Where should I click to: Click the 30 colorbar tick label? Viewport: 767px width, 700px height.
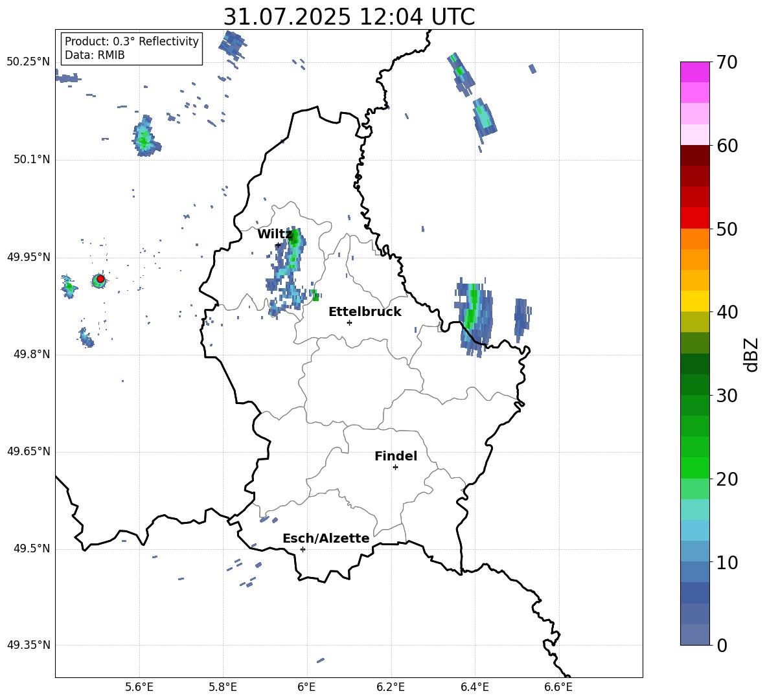click(727, 396)
